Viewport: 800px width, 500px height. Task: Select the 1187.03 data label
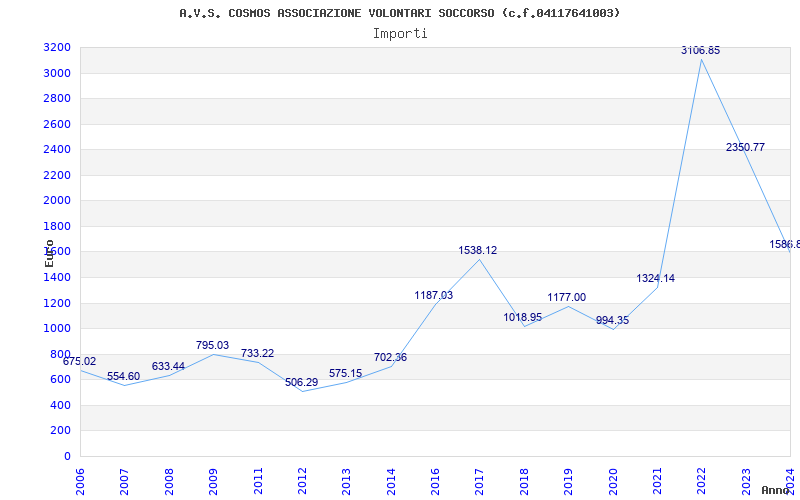click(434, 295)
